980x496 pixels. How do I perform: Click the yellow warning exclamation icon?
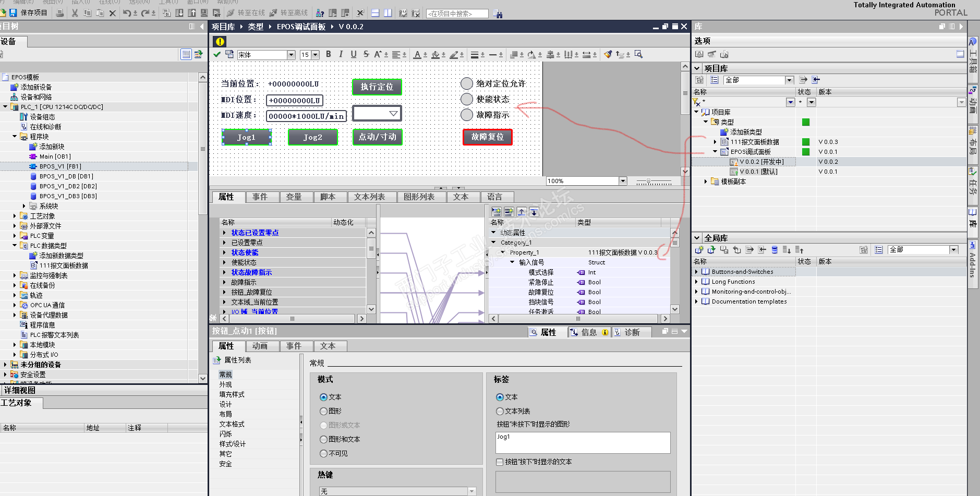220,42
